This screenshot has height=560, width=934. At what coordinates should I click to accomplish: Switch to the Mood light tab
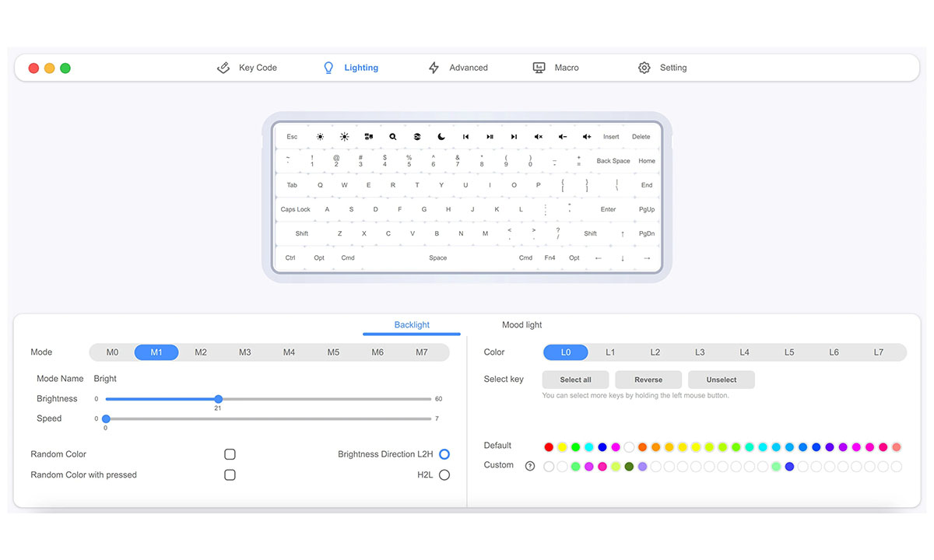521,324
